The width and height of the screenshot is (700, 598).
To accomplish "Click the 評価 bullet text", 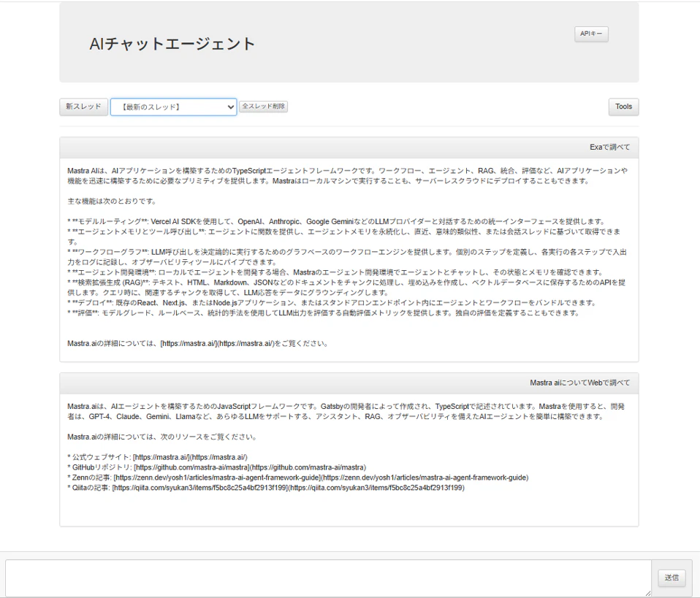I will click(x=324, y=313).
